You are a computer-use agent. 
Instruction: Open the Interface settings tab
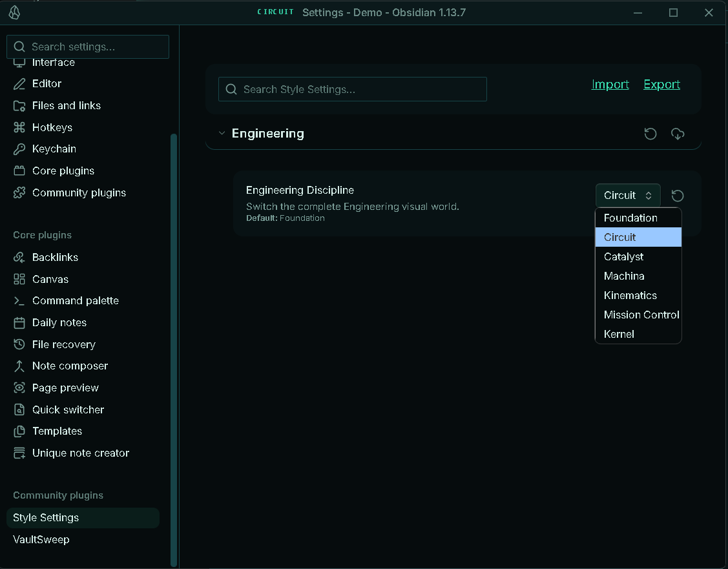pyautogui.click(x=54, y=63)
